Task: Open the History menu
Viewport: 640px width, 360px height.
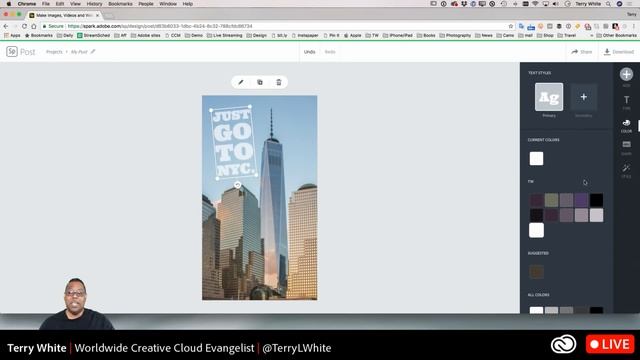Action: click(x=94, y=4)
